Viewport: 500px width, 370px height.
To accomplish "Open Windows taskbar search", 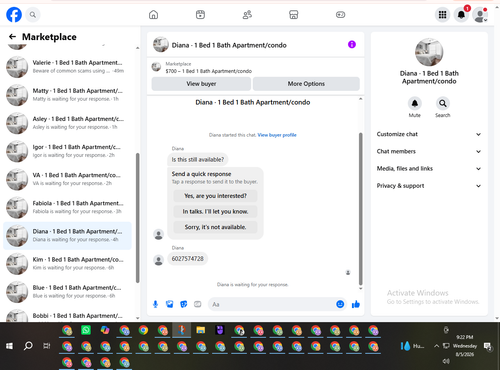I will coord(28,346).
